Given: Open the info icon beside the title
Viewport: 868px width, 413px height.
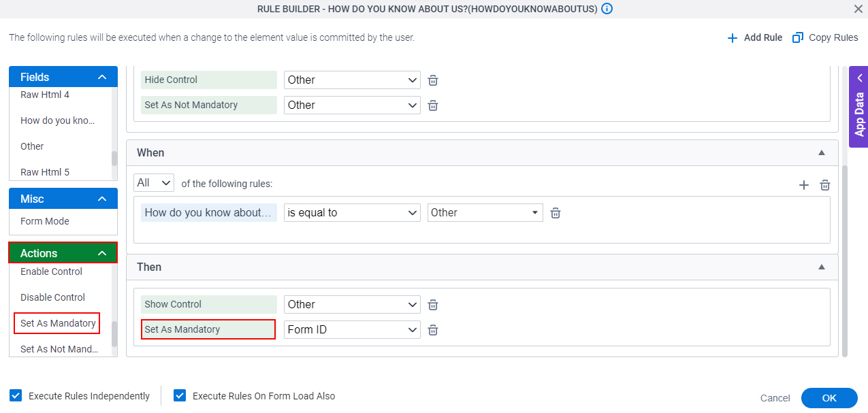Looking at the screenshot, I should point(607,9).
